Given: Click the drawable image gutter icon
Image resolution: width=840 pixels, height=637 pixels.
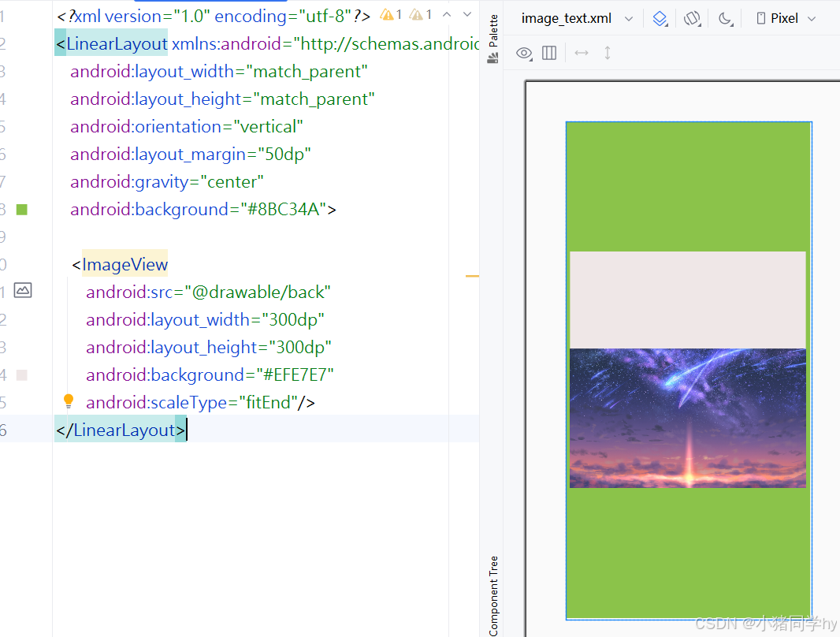Looking at the screenshot, I should 23,290.
